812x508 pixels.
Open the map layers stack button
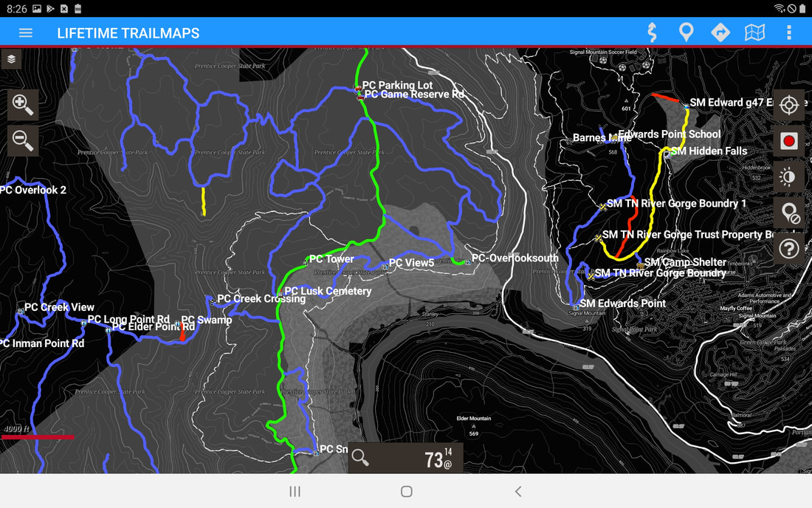[11, 59]
